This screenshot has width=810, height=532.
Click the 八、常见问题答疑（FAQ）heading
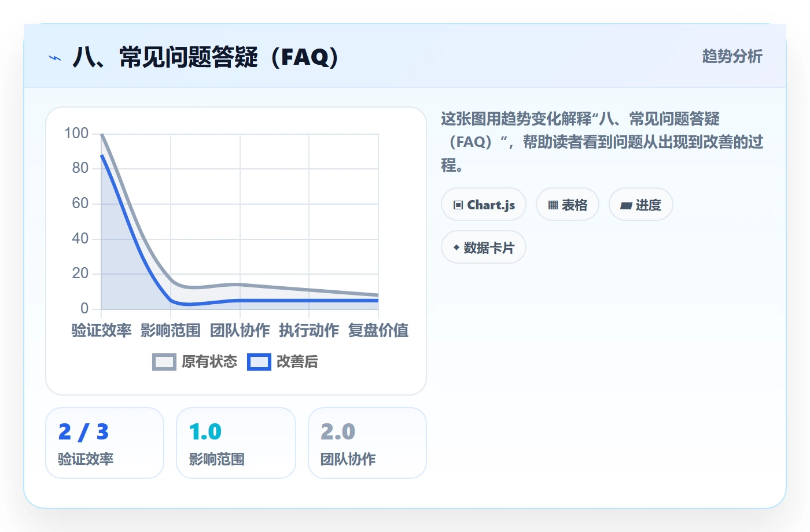(206, 57)
